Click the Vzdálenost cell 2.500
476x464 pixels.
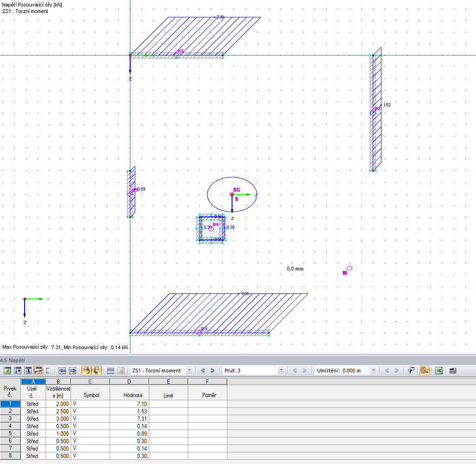pos(58,411)
